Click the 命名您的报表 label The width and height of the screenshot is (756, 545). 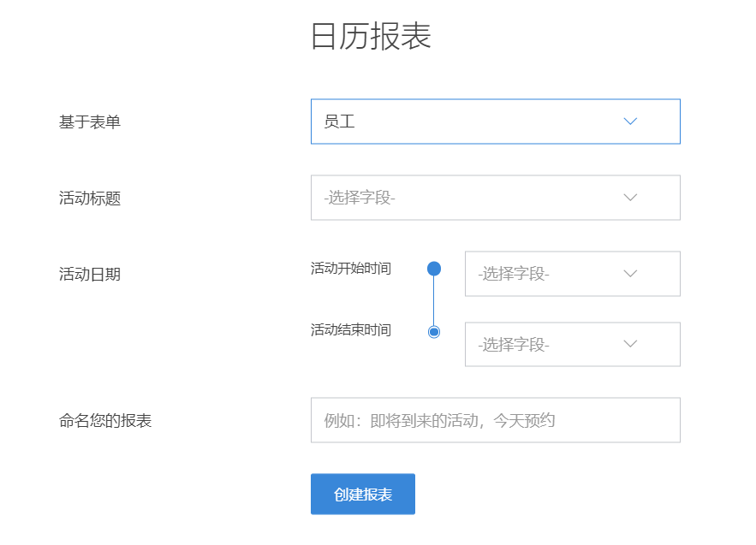(x=105, y=421)
